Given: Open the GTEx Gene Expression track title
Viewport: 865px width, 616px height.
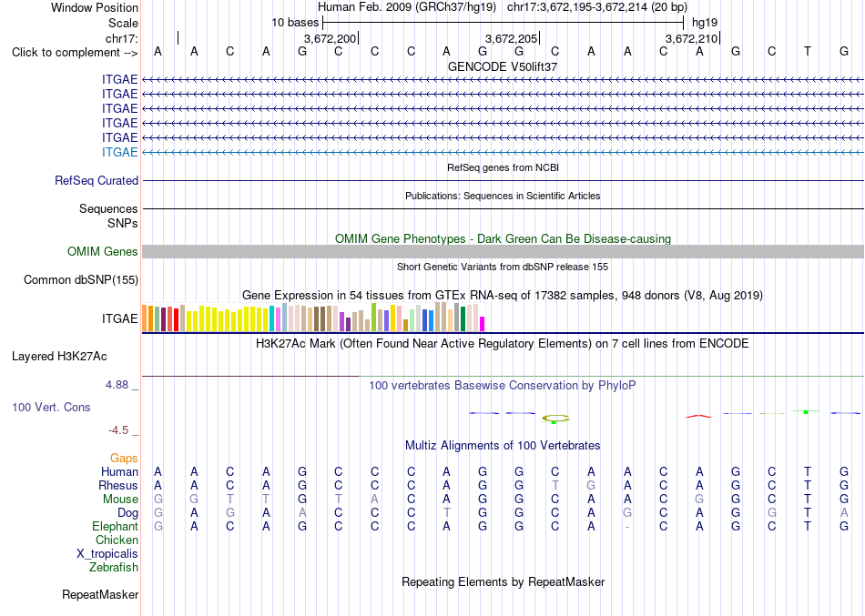Looking at the screenshot, I should click(x=503, y=296).
